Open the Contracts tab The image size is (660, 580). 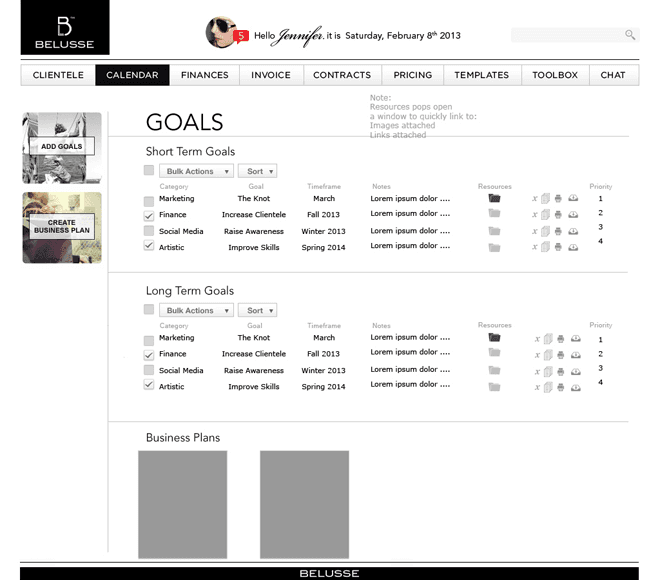tap(342, 75)
